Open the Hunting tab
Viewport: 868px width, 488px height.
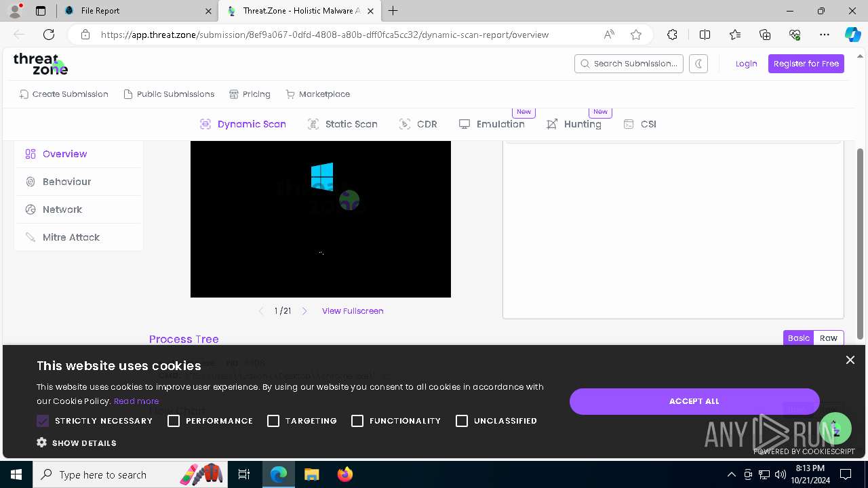(x=574, y=124)
